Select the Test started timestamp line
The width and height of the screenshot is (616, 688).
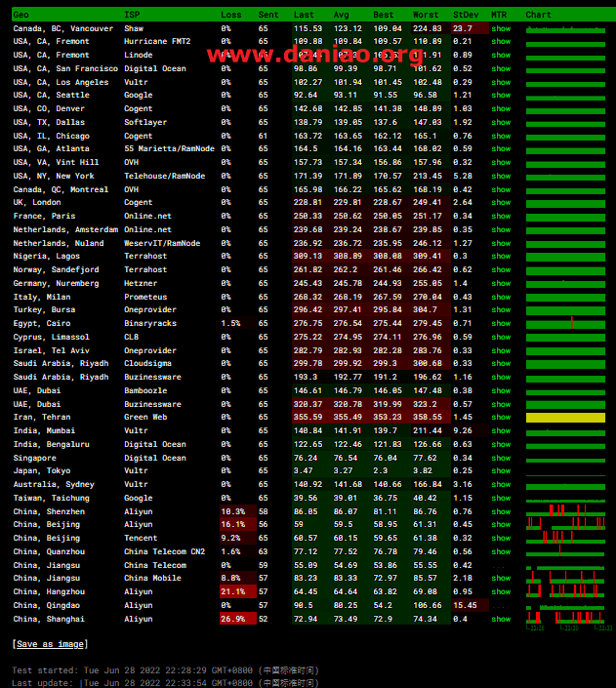[165, 670]
